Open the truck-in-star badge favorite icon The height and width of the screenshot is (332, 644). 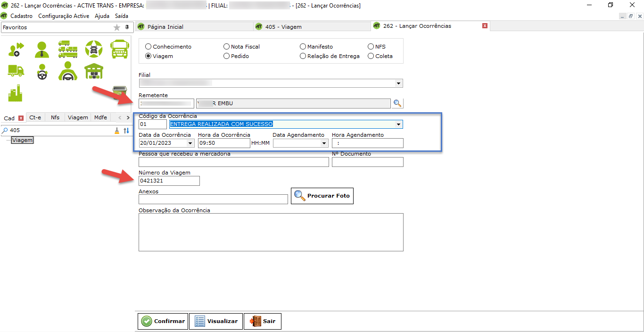pos(93,49)
